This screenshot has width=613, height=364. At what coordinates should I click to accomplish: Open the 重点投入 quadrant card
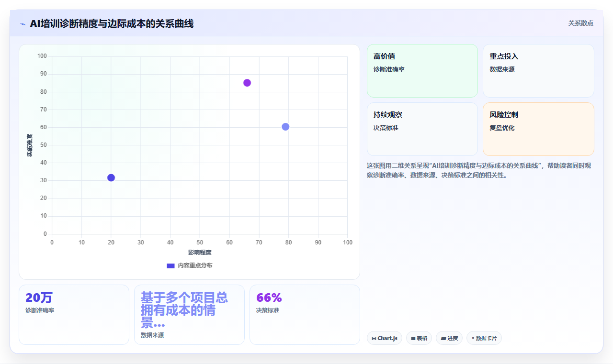pyautogui.click(x=538, y=71)
